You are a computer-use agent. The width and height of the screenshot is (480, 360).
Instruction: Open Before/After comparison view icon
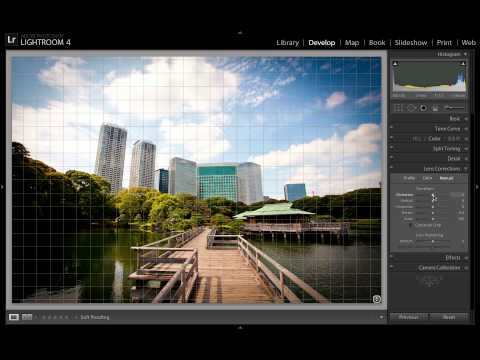click(x=27, y=317)
